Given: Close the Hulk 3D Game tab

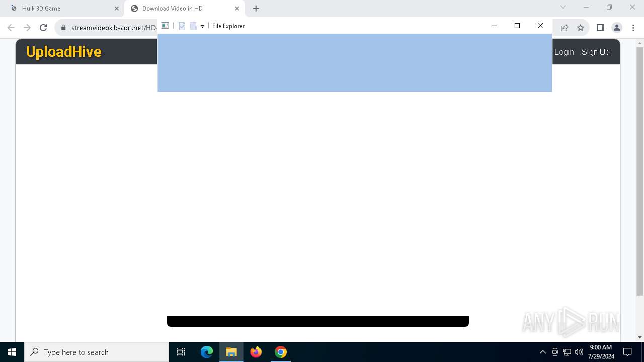Looking at the screenshot, I should click(x=117, y=9).
